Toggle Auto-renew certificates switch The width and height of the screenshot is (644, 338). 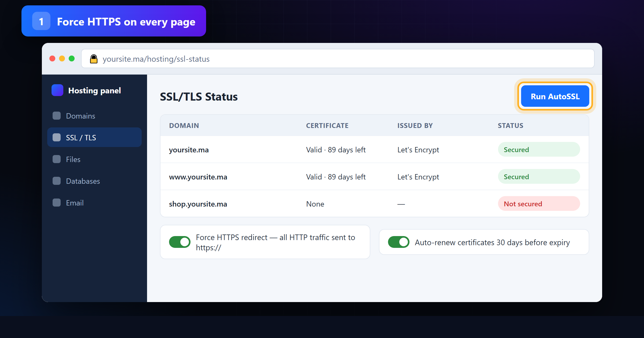tap(399, 242)
